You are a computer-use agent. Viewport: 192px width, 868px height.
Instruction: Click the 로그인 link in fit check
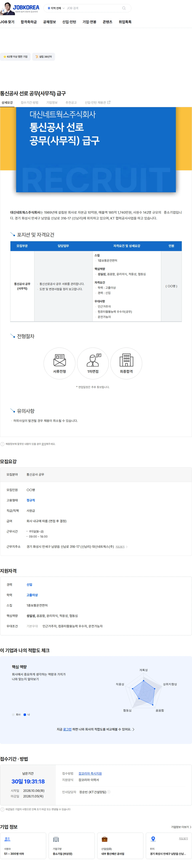click(67, 729)
